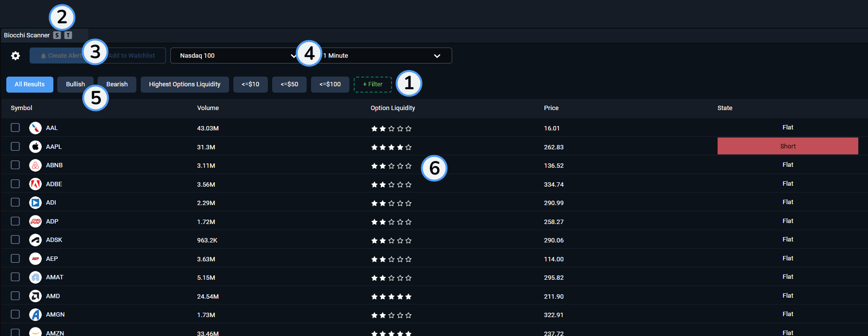This screenshot has height=336, width=868.
Task: Click the AMGN company logo
Action: click(x=35, y=315)
